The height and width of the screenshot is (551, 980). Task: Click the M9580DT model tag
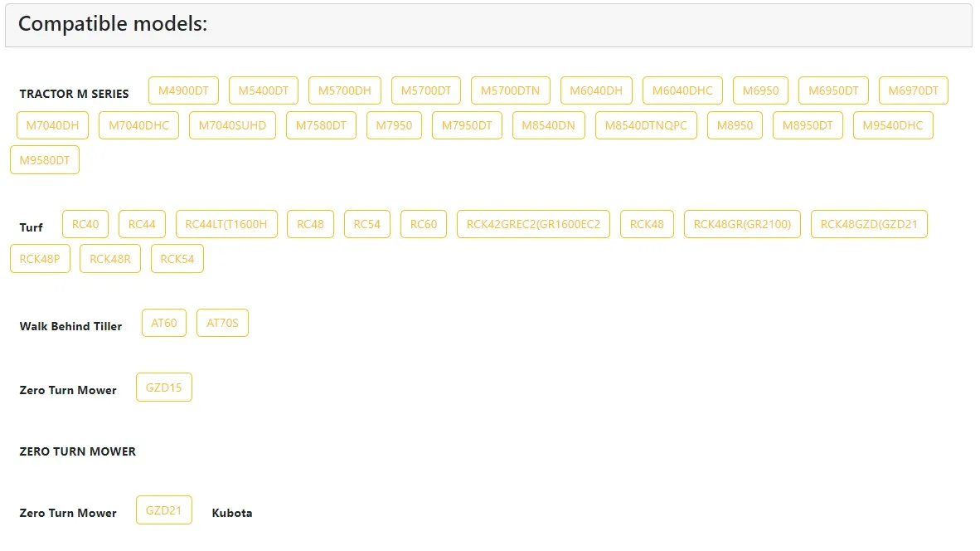point(45,160)
